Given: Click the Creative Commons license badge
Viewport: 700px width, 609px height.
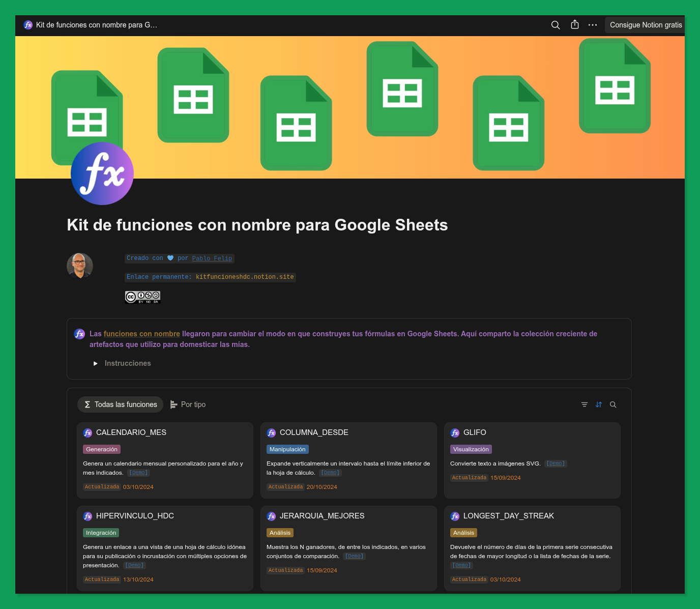Looking at the screenshot, I should point(143,297).
